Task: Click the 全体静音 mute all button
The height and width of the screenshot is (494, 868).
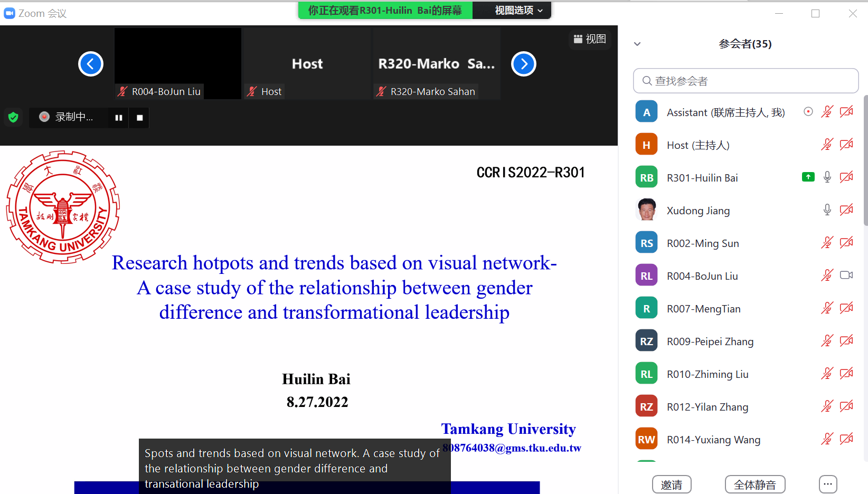Action: coord(754,484)
